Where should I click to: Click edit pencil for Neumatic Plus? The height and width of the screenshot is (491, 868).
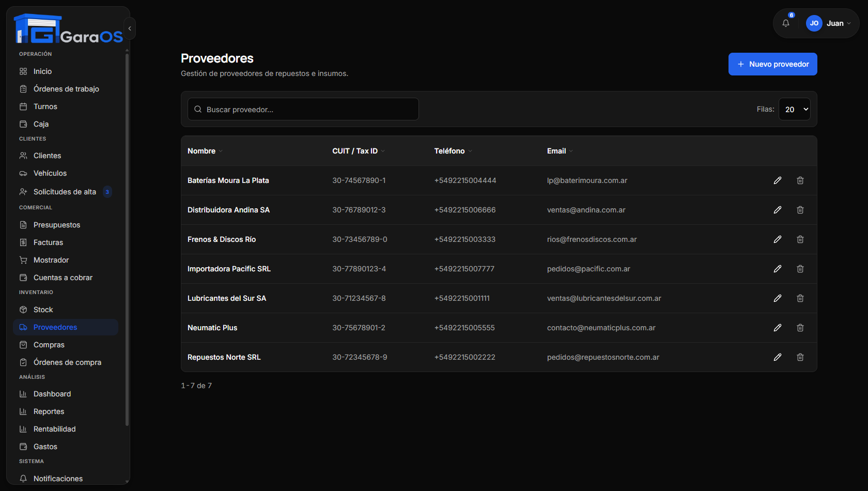point(778,328)
